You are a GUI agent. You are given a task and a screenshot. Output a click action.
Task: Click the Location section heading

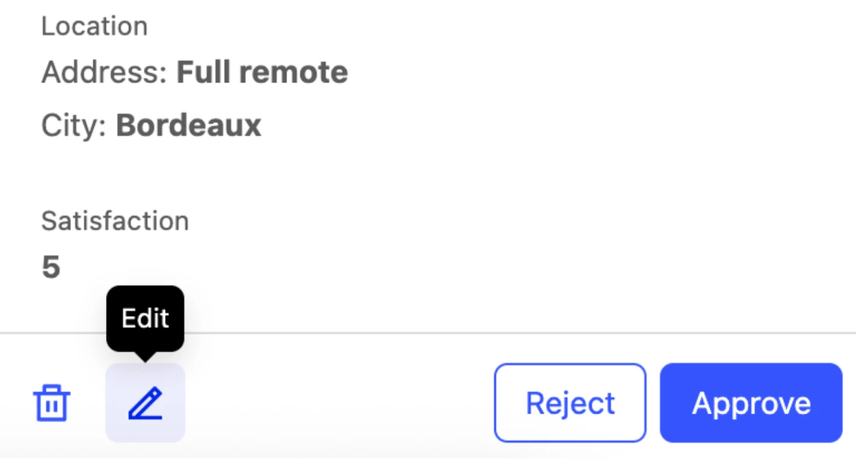tap(95, 26)
